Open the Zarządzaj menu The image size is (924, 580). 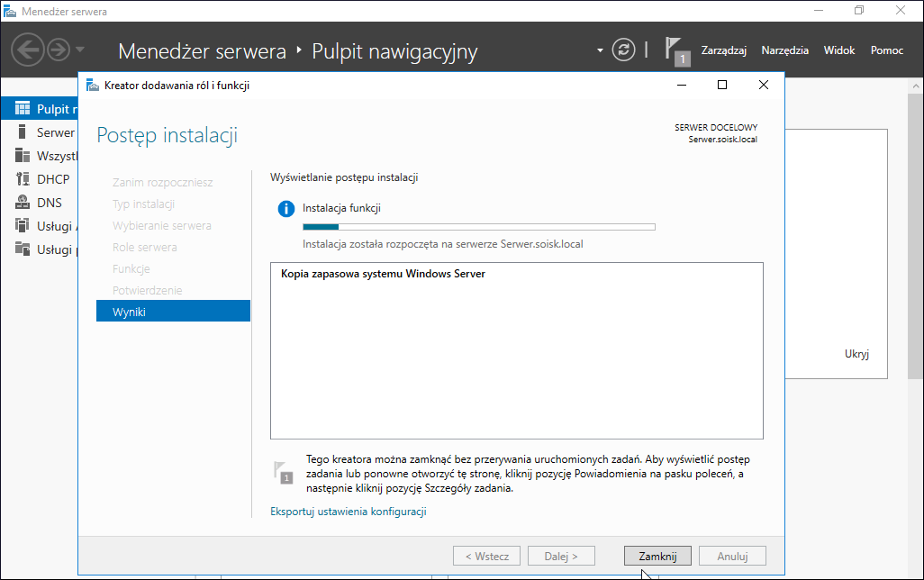724,50
